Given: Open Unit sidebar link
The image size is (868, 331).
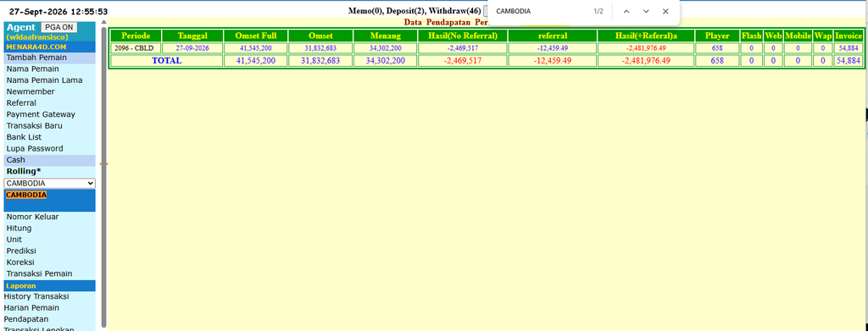Looking at the screenshot, I should click(x=14, y=240).
